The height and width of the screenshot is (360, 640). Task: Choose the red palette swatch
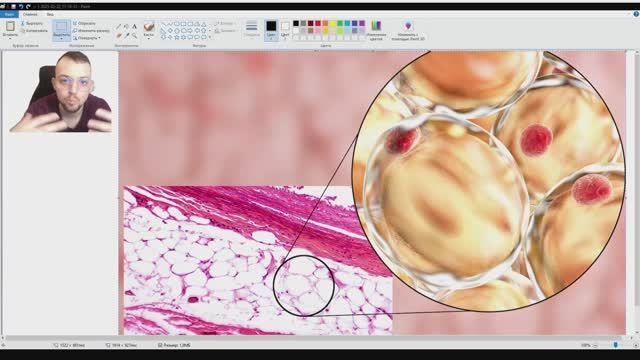click(x=318, y=23)
